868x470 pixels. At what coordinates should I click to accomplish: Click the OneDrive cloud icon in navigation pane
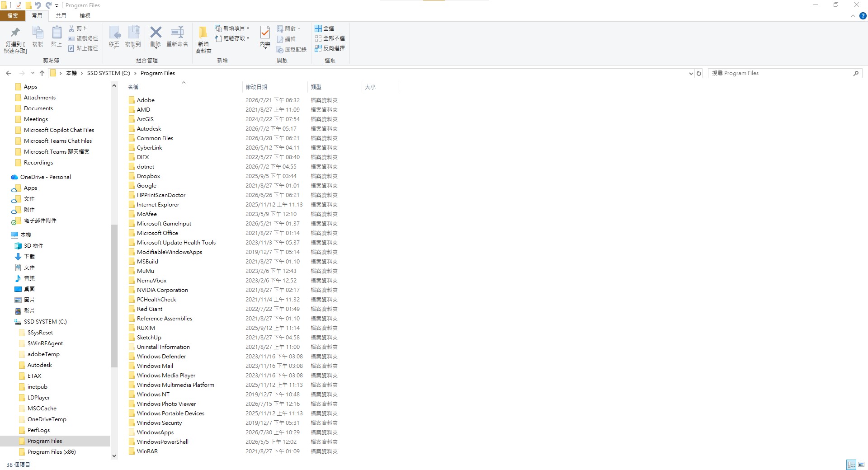[x=14, y=177]
